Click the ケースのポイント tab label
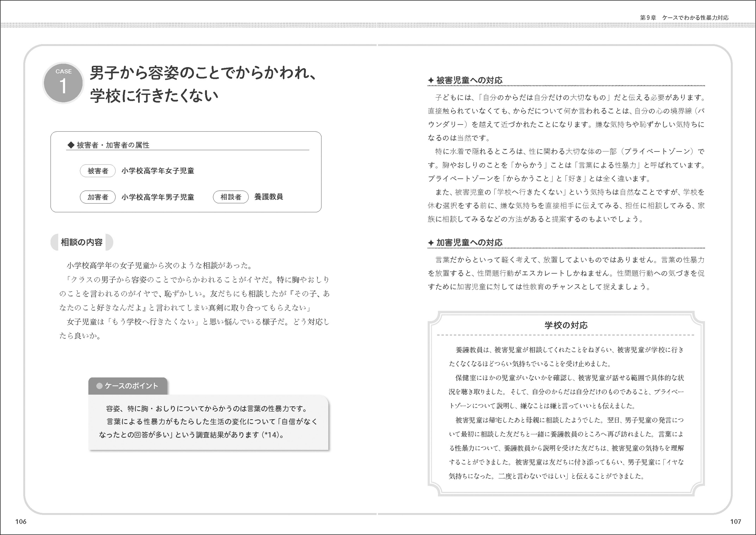 coord(131,386)
